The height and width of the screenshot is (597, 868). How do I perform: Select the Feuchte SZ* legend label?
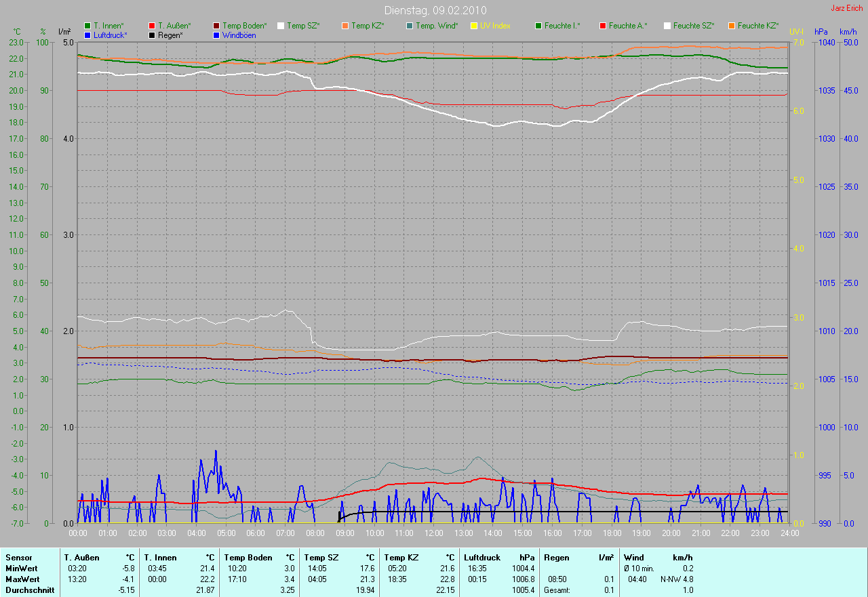693,26
